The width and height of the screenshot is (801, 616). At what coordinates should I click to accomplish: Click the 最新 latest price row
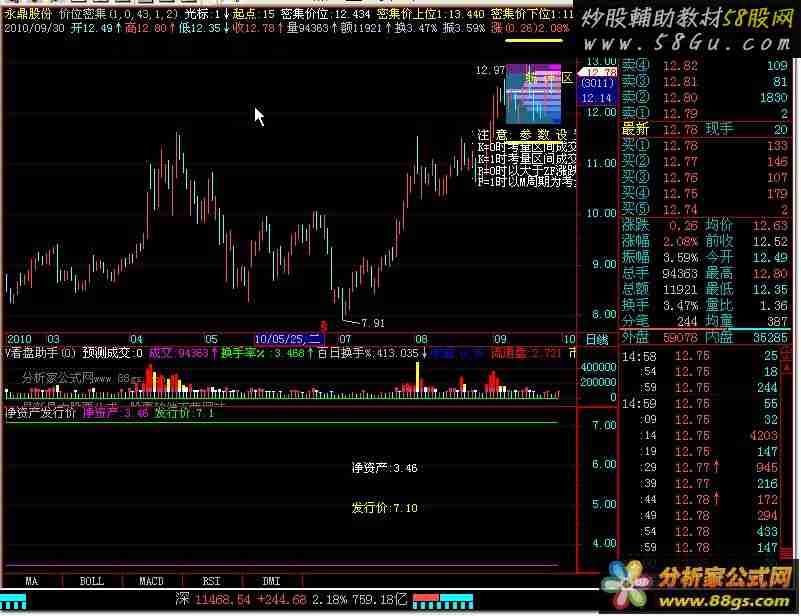[x=705, y=130]
